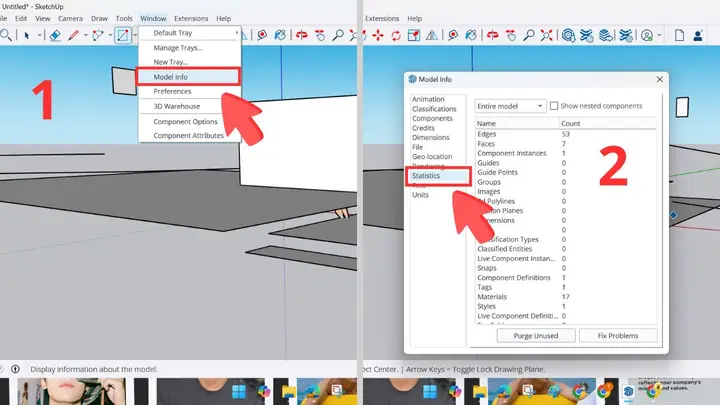This screenshot has width=720, height=405.
Task: Choose the Arc tool in left toolbar
Action: pos(98,35)
